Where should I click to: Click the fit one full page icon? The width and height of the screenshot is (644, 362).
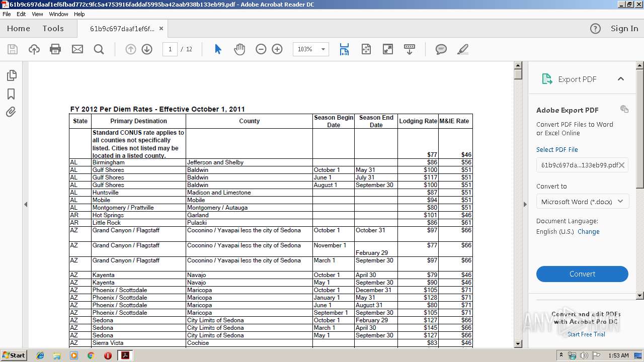pos(366,49)
